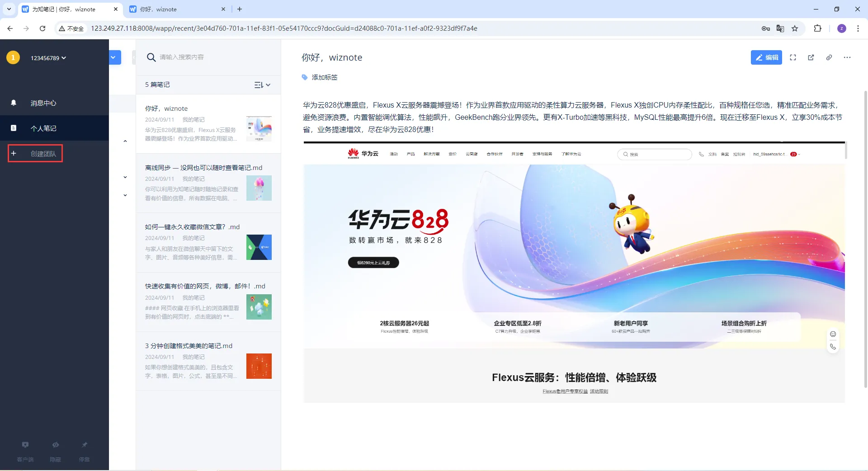
Task: Click the 华为云 logo in embedded image
Action: [363, 154]
